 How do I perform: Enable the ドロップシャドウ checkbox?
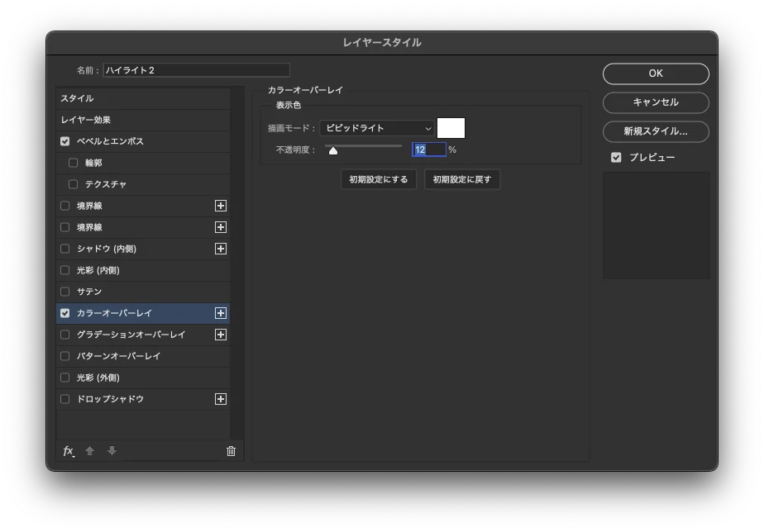point(64,399)
